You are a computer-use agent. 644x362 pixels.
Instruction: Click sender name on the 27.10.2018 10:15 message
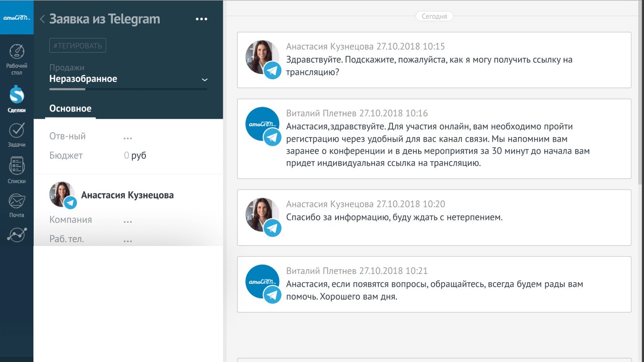(x=330, y=46)
